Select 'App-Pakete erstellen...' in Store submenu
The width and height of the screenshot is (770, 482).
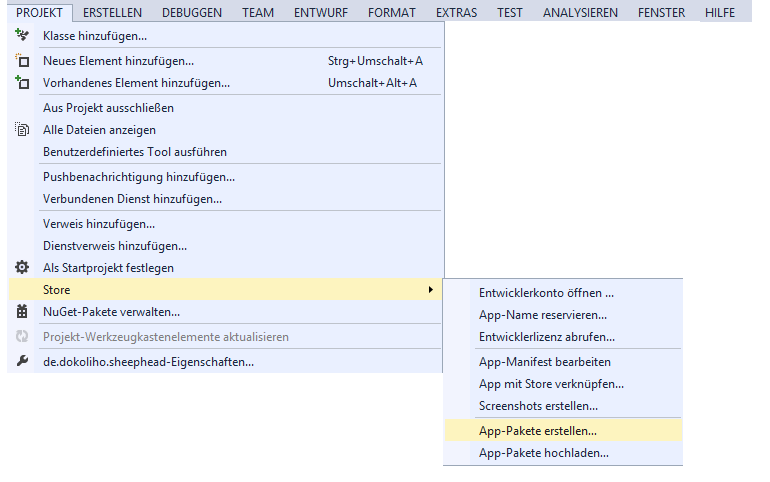pos(538,431)
